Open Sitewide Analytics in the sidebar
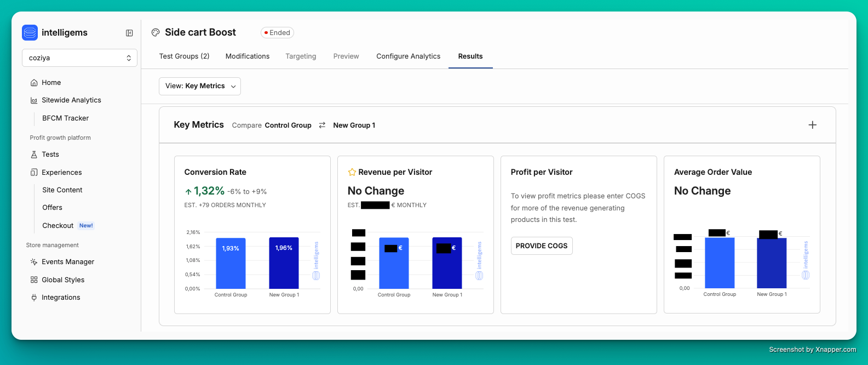 click(71, 100)
